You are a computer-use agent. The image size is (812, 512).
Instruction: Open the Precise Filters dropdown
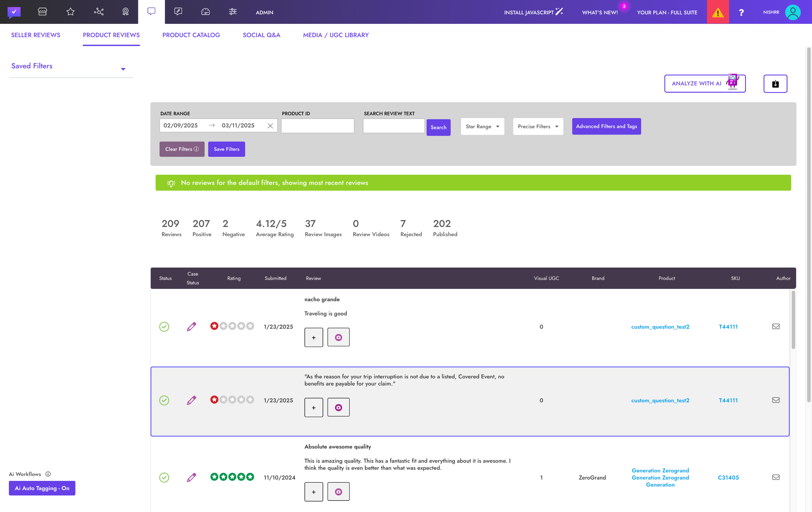(538, 127)
